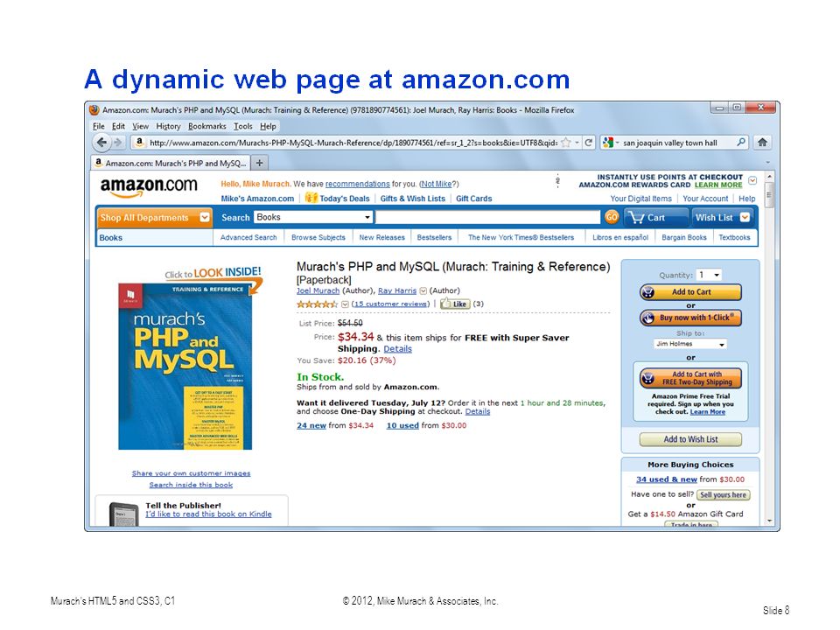Open the Joel Murach author link

318,290
